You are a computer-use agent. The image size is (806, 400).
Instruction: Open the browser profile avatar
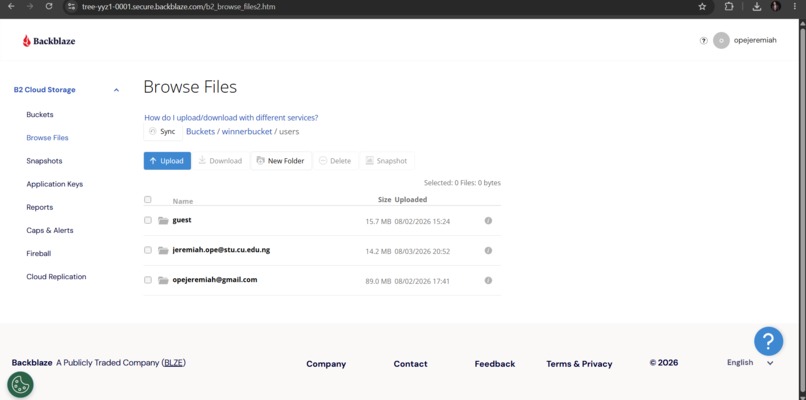776,7
